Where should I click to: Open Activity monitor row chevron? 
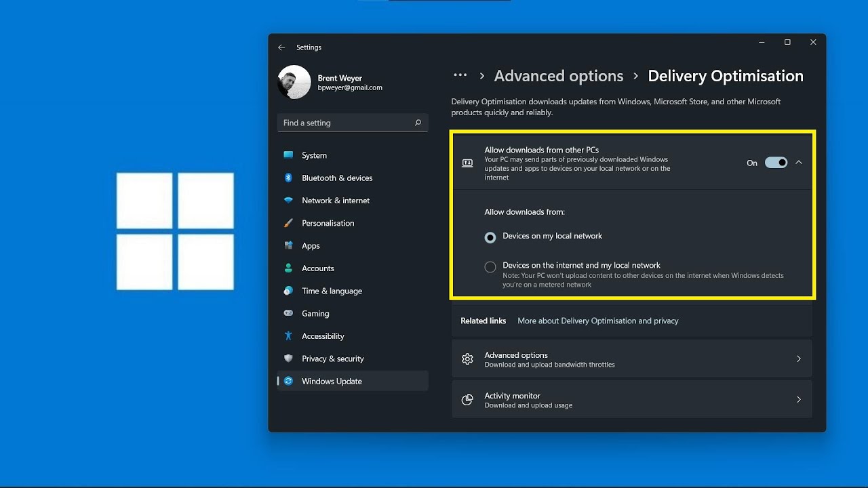(799, 400)
